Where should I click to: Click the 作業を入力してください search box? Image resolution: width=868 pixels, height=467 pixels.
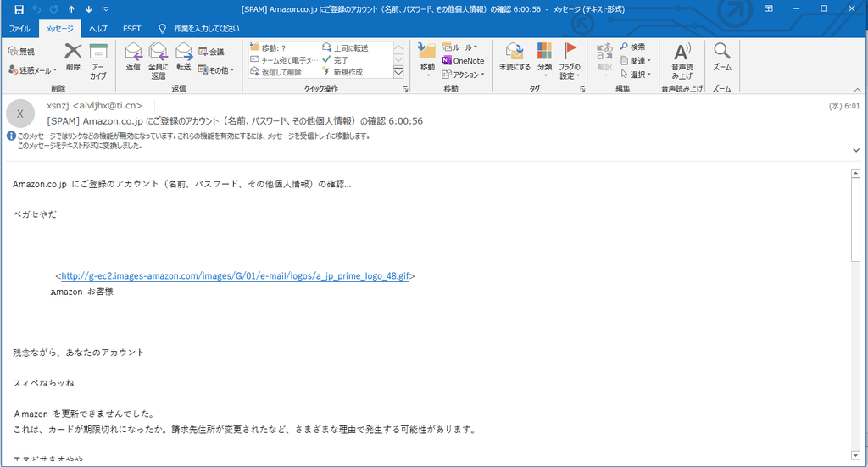tap(207, 29)
